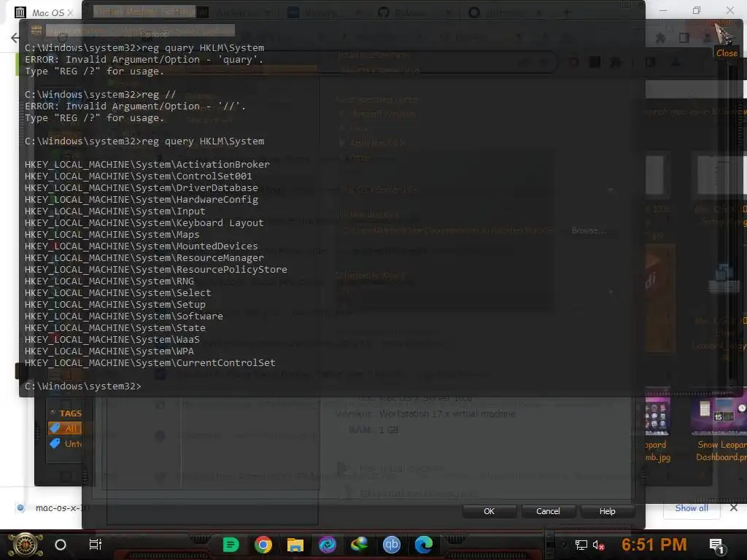Click the DriverDatabase registry key line
Screen dimensions: 747x560
coord(142,187)
